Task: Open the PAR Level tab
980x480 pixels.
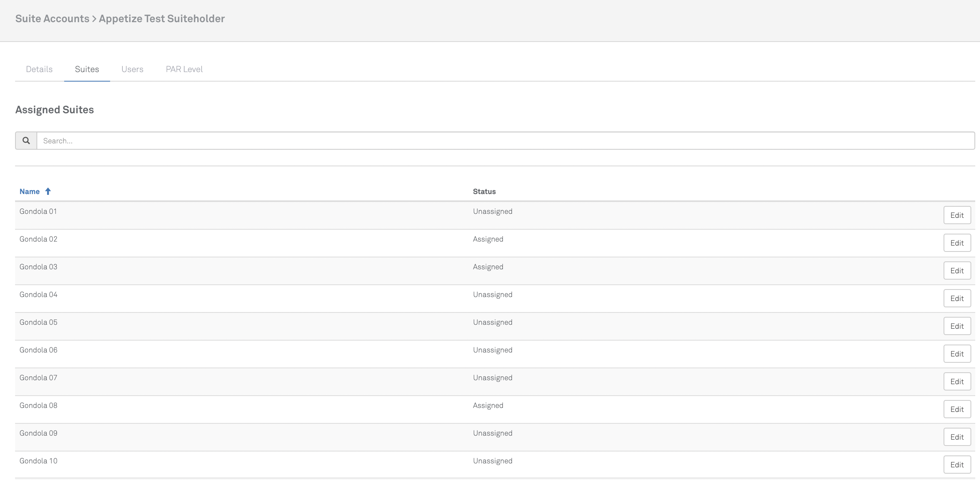Action: click(184, 69)
